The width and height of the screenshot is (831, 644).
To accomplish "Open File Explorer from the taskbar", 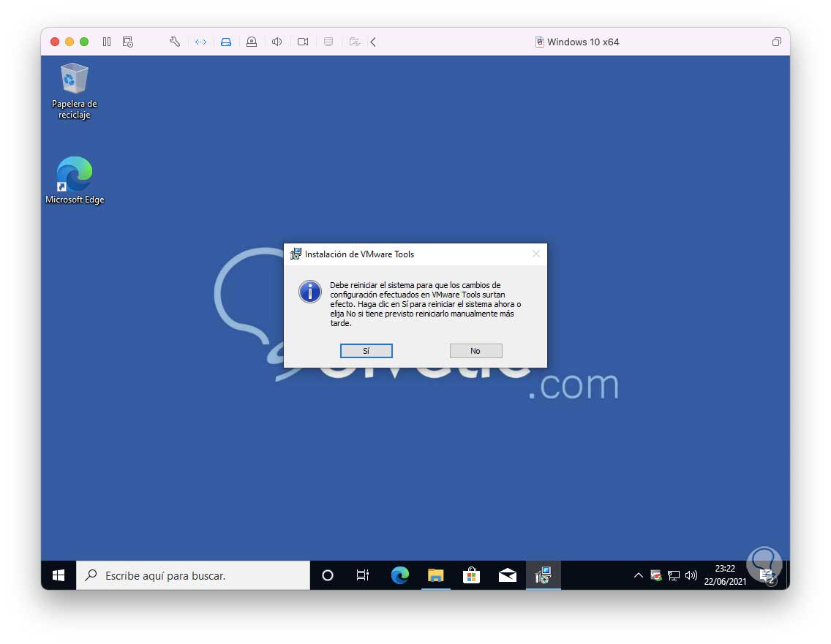I will (436, 575).
